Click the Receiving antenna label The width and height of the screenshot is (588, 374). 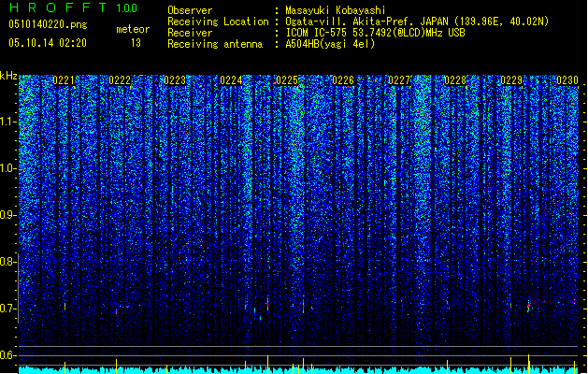(215, 44)
